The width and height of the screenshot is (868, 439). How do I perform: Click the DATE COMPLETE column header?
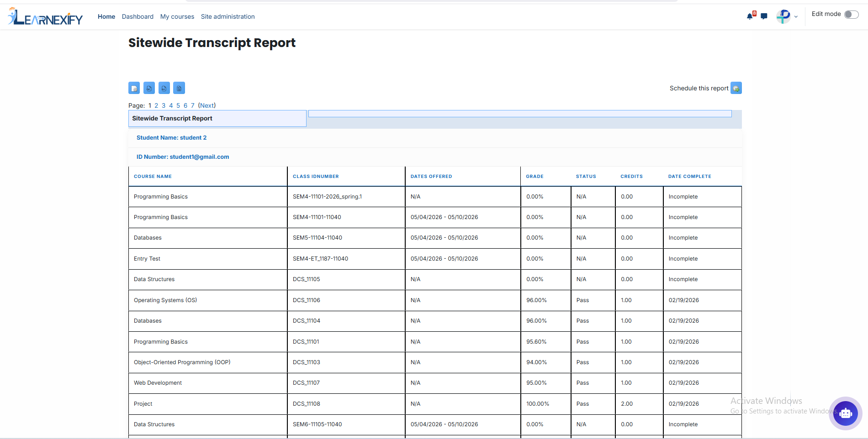[689, 177]
